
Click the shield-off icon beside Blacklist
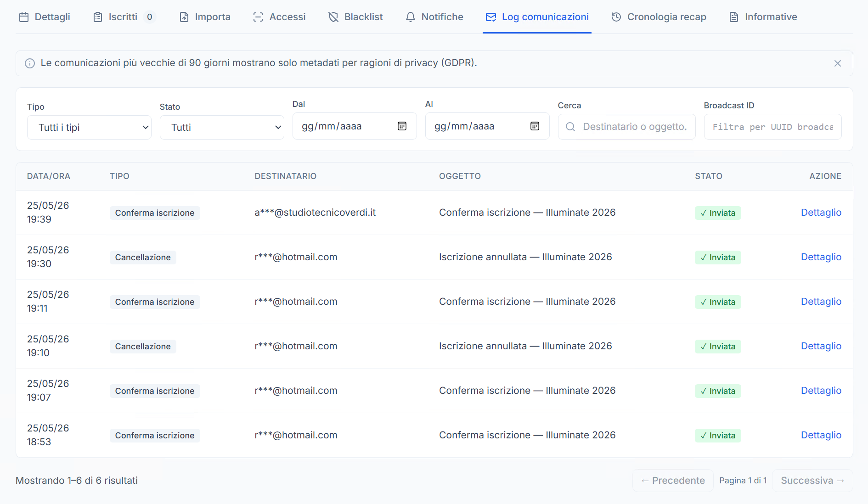point(333,17)
